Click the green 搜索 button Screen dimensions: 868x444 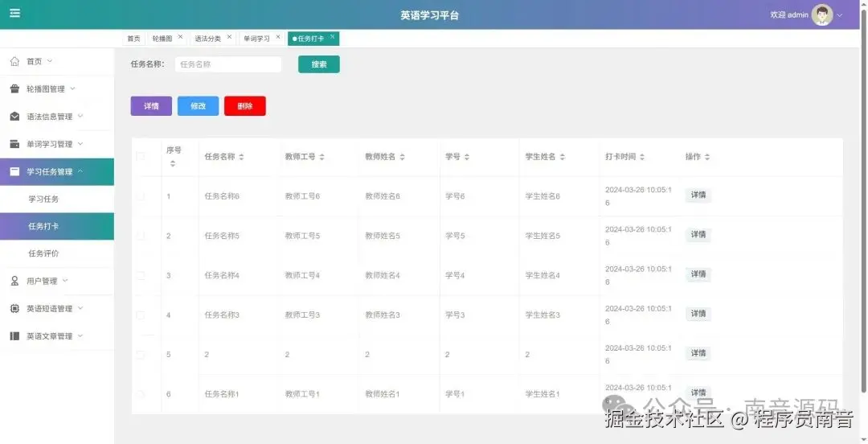coord(319,64)
